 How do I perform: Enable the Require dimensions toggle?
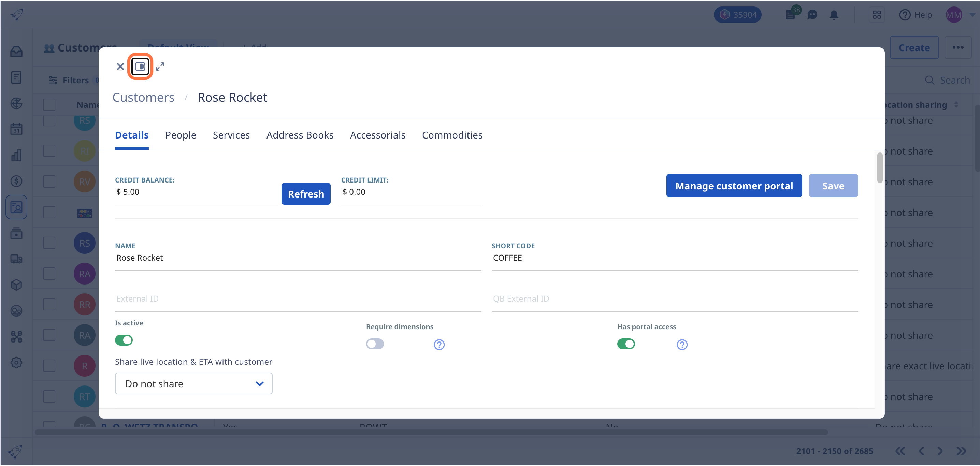coord(374,343)
